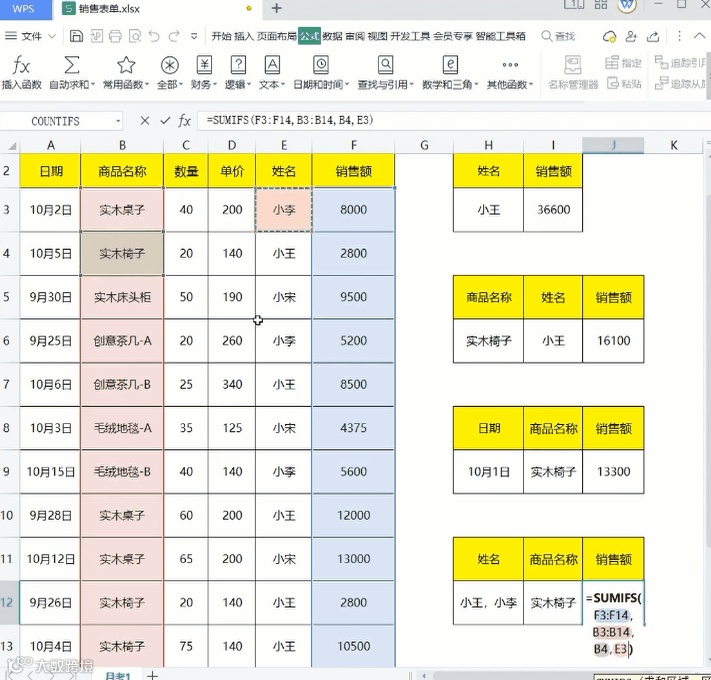Open the 视图 View tab

click(x=377, y=36)
